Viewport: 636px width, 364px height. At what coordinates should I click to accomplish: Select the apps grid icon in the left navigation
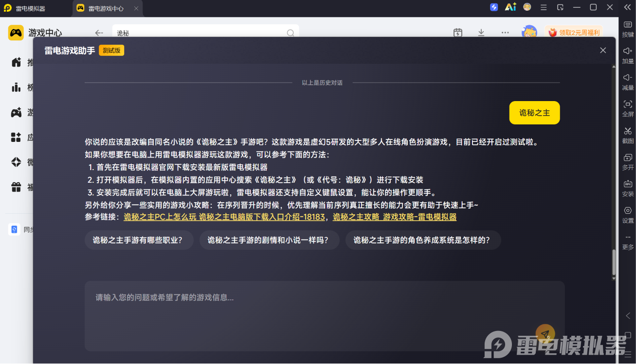(x=16, y=138)
